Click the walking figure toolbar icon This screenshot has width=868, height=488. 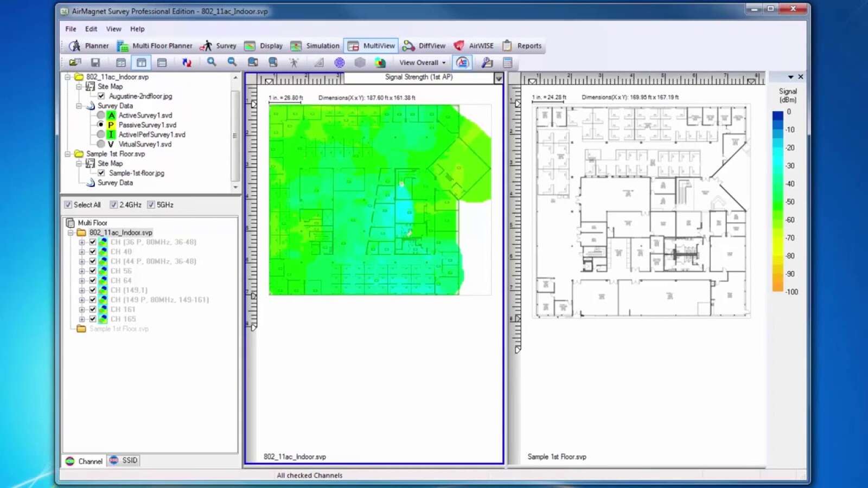point(293,62)
